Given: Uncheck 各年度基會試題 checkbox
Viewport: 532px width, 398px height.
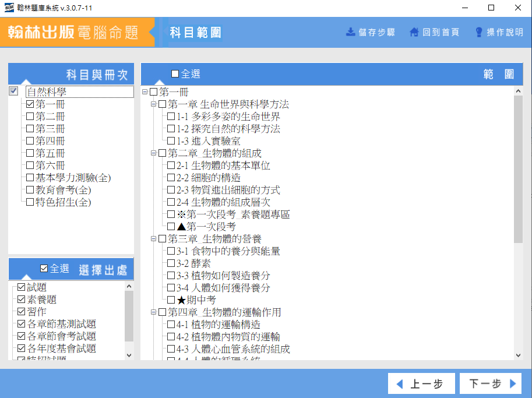Looking at the screenshot, I should pyautogui.click(x=22, y=348).
